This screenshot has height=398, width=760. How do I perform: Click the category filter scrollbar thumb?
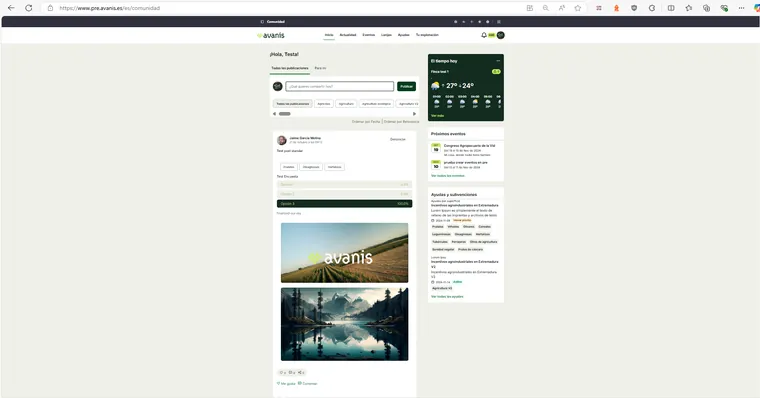[285, 114]
